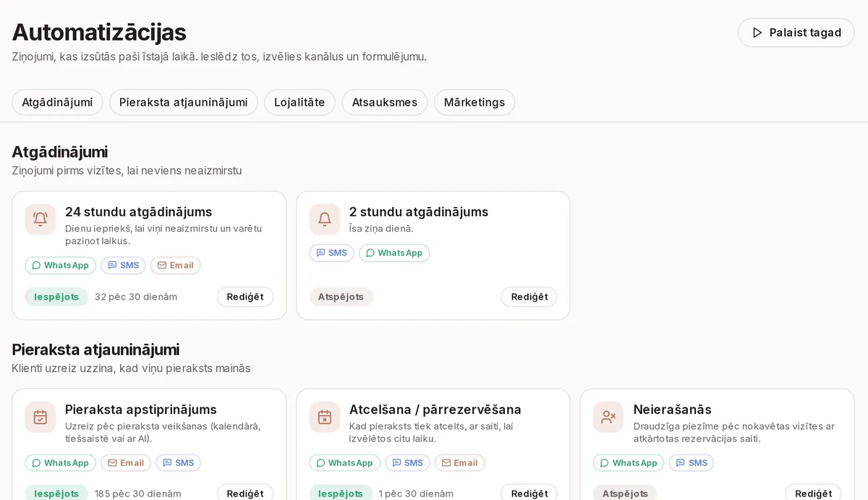Edit the Atcelšana / pārrezervēšana automation
Image resolution: width=868 pixels, height=500 pixels.
529,493
